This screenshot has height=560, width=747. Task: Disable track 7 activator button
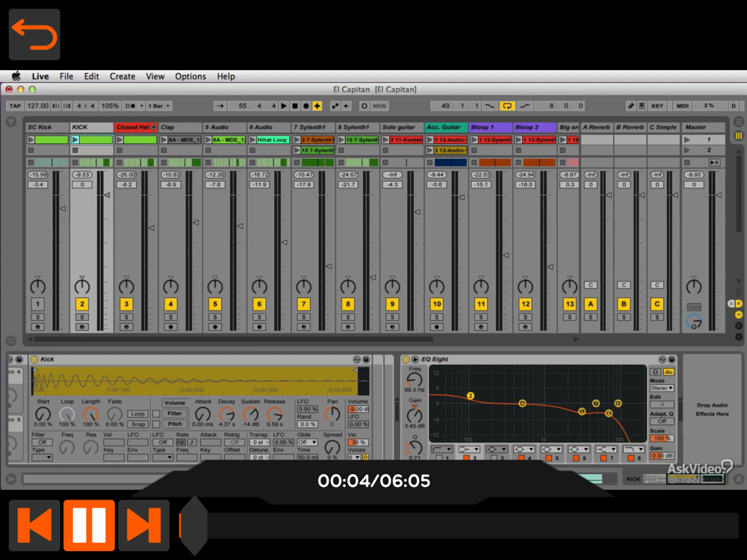[x=303, y=304]
